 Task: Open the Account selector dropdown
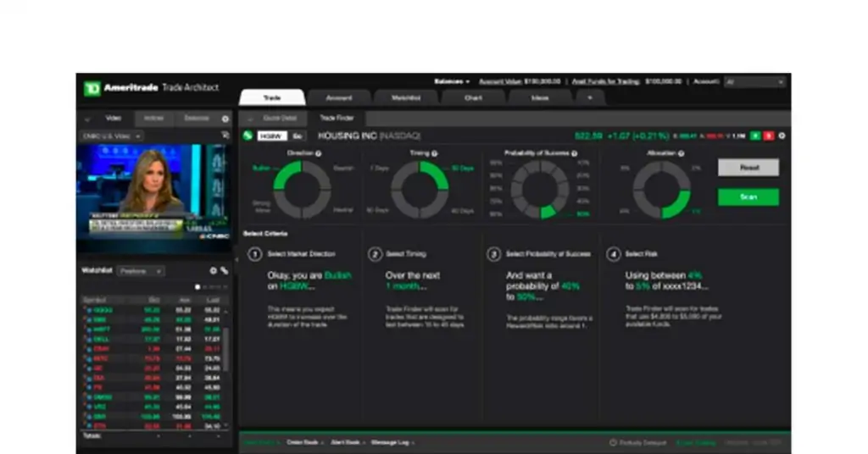pyautogui.click(x=755, y=82)
